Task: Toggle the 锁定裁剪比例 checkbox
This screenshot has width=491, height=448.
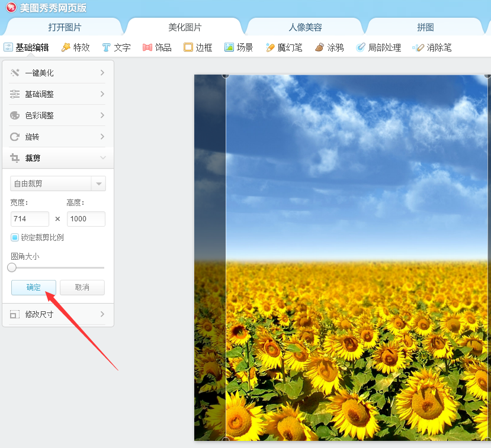Action: (14, 237)
